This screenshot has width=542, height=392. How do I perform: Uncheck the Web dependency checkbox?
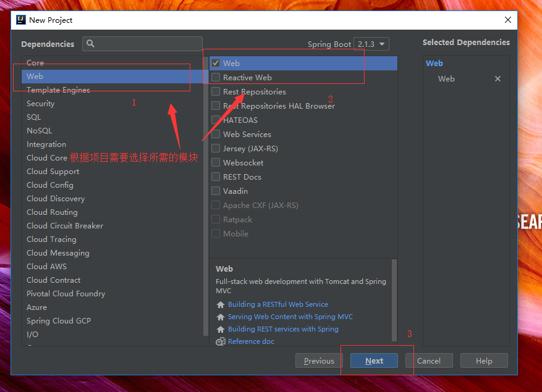tap(216, 63)
